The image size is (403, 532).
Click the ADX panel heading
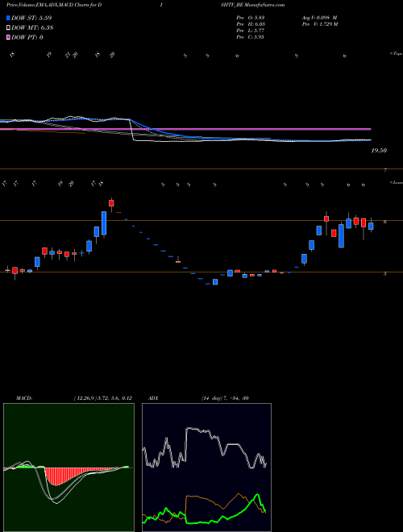(x=154, y=398)
